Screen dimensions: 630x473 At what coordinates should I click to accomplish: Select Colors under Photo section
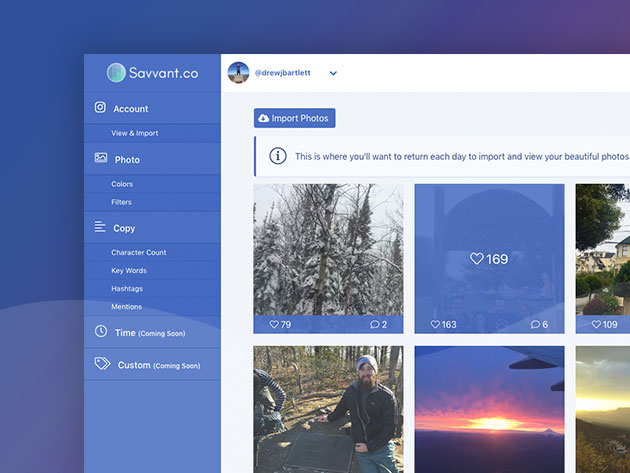[x=122, y=184]
